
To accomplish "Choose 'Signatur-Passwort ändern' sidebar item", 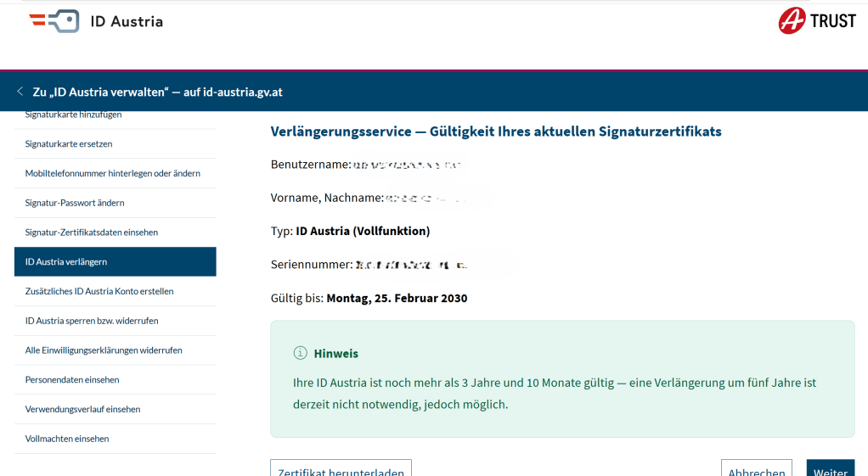I will [x=75, y=203].
